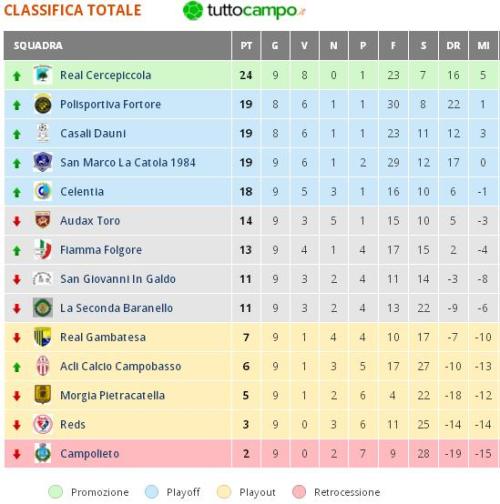Open the La Seconda Baranello team page
This screenshot has width=500, height=504.
click(116, 308)
